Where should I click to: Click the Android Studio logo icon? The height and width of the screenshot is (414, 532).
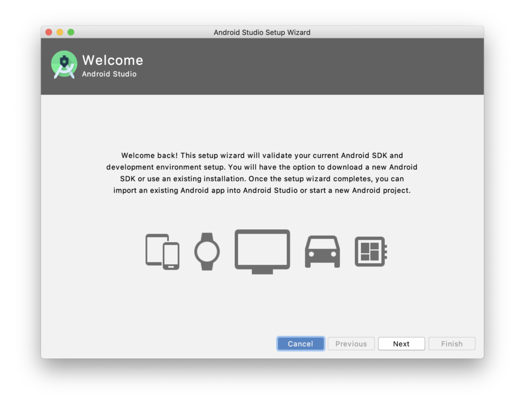pos(64,64)
